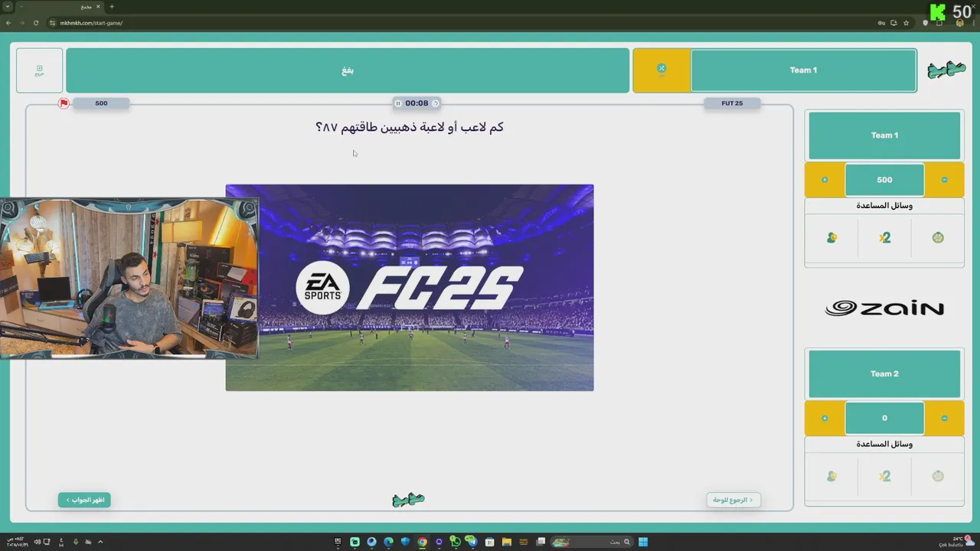Use Team 1's x2 double points helper
Screen dimensions: 980x551
tap(885, 238)
